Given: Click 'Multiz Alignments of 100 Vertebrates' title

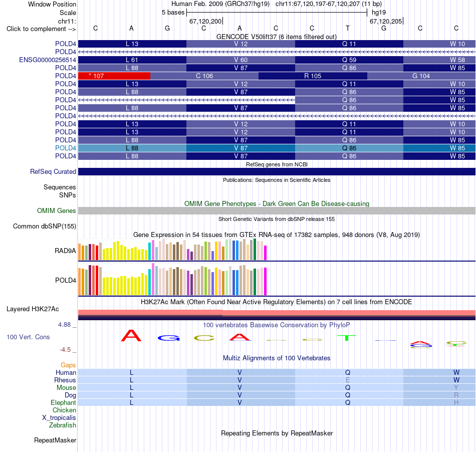Looking at the screenshot, I should 277,358.
